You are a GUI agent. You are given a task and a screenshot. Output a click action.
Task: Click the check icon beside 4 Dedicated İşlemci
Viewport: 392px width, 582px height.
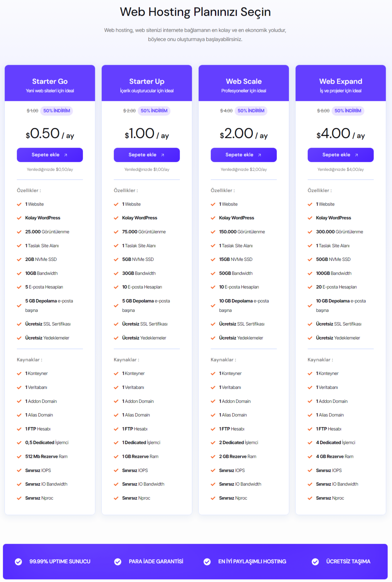pyautogui.click(x=310, y=442)
